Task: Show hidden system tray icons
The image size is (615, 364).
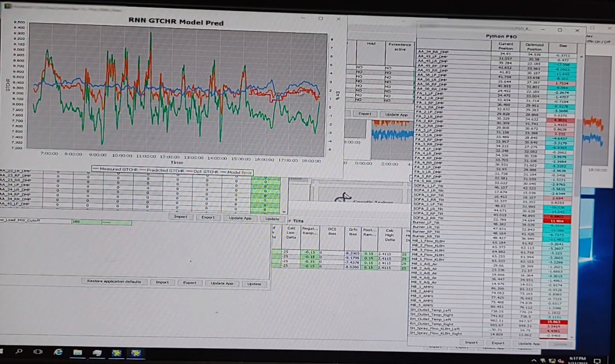Action: coord(534,360)
